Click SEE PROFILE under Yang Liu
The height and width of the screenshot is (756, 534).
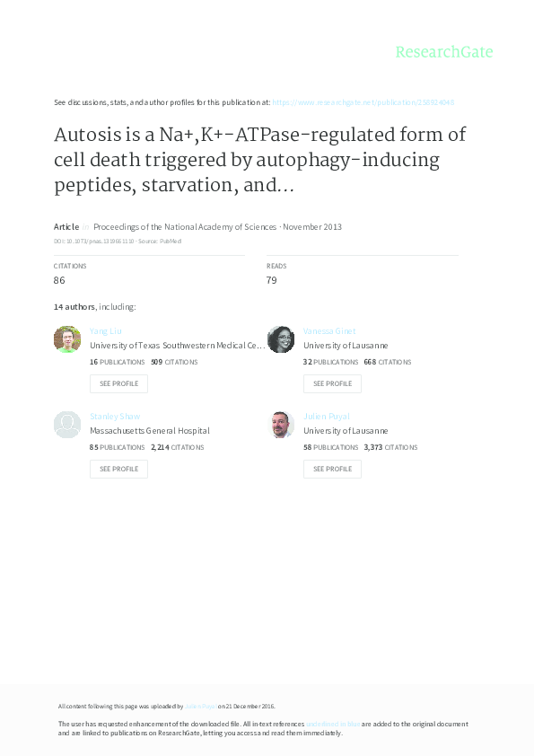(118, 383)
